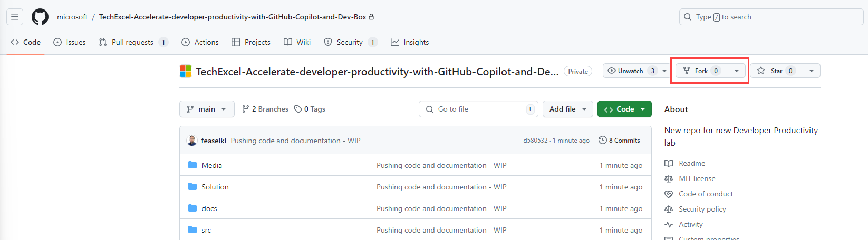Click the Pull requests counter badge
Image resolution: width=868 pixels, height=240 pixels.
point(163,42)
